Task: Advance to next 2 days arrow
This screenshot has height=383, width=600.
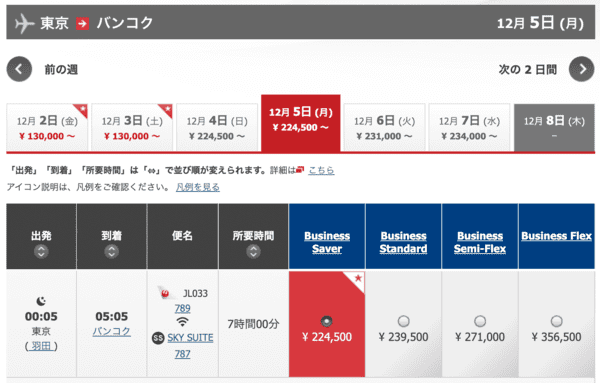Action: [582, 69]
